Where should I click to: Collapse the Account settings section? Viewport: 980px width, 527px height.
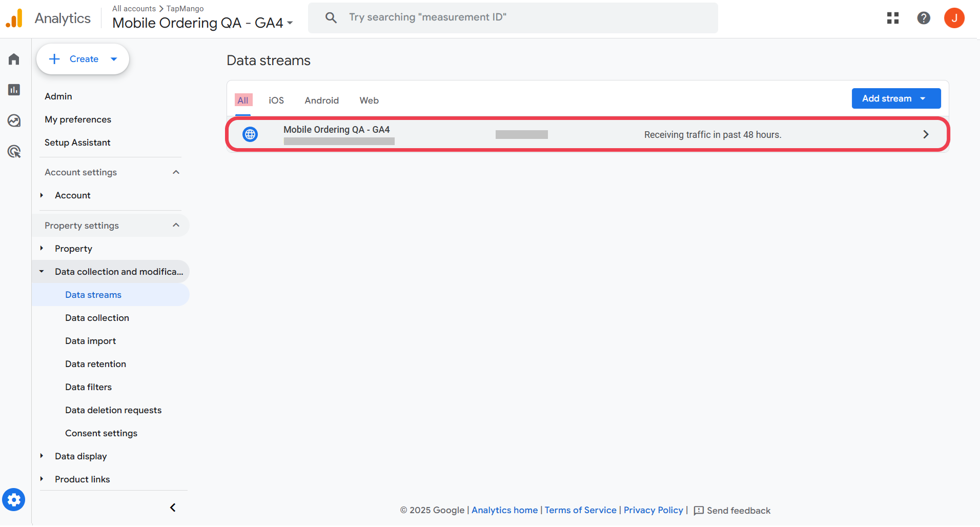[x=176, y=172]
